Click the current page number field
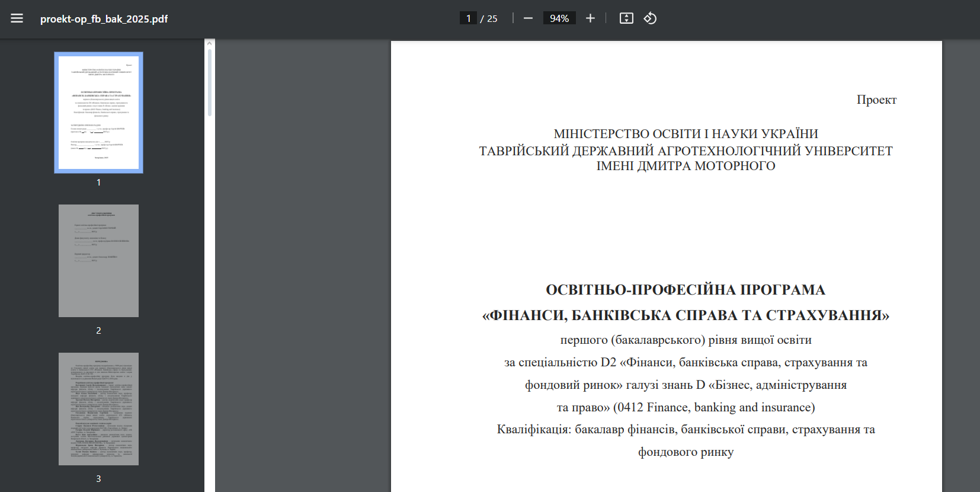980x492 pixels. point(468,18)
